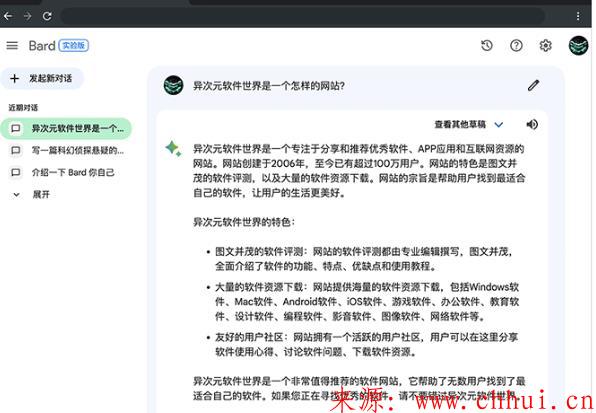The width and height of the screenshot is (596, 413).
Task: Open the help question mark icon
Action: click(x=516, y=46)
